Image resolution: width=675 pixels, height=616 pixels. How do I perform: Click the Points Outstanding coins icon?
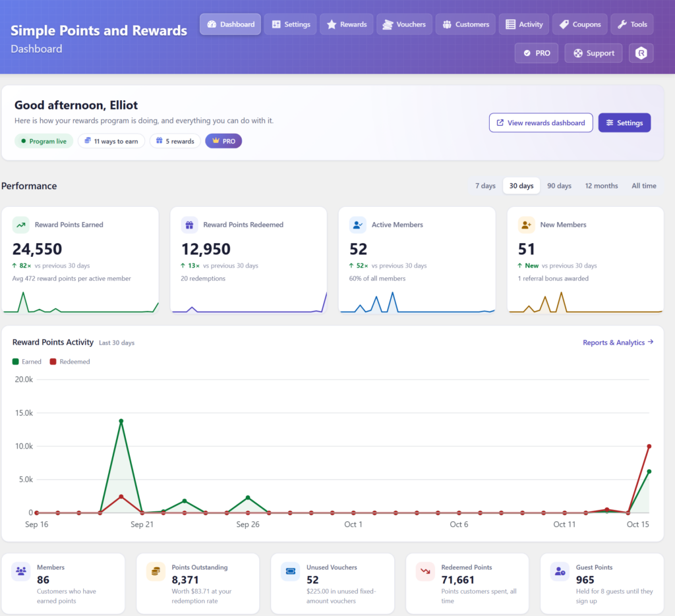(x=156, y=572)
